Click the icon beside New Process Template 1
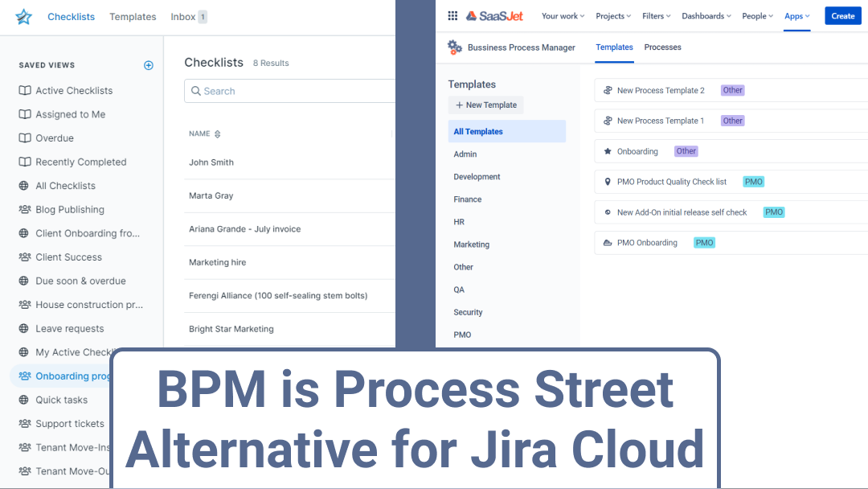Screen dimensions: 868x489 click(608, 121)
